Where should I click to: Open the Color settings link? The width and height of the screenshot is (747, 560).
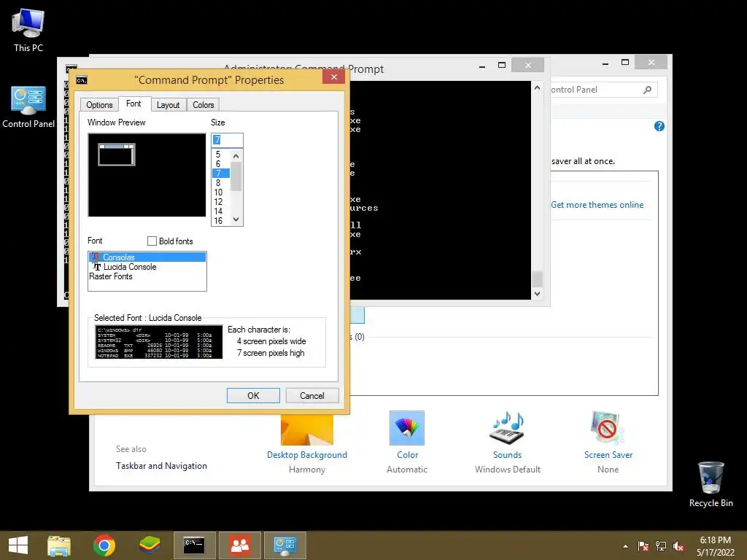[407, 455]
